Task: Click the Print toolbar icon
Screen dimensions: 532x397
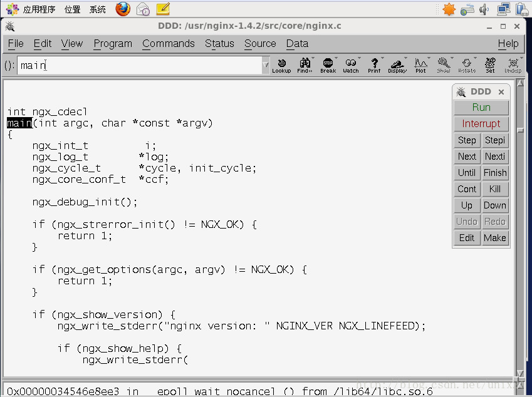Action: click(374, 65)
